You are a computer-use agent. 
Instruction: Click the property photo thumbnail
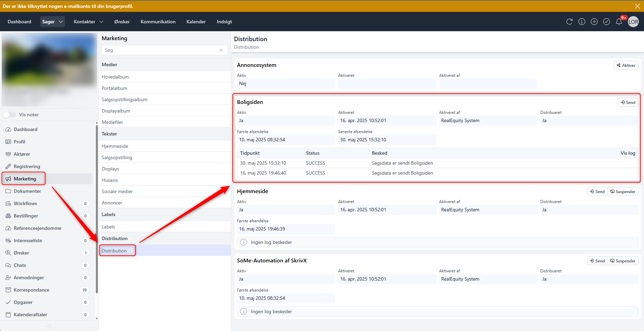(x=49, y=69)
